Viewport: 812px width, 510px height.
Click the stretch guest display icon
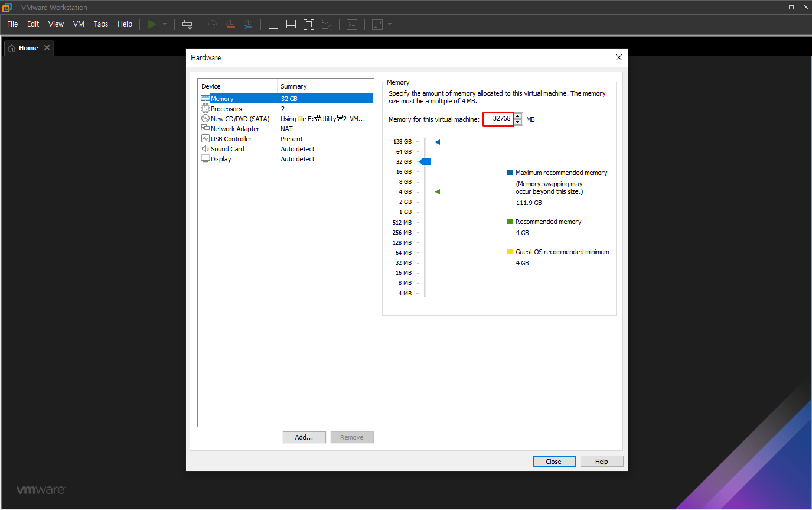377,24
